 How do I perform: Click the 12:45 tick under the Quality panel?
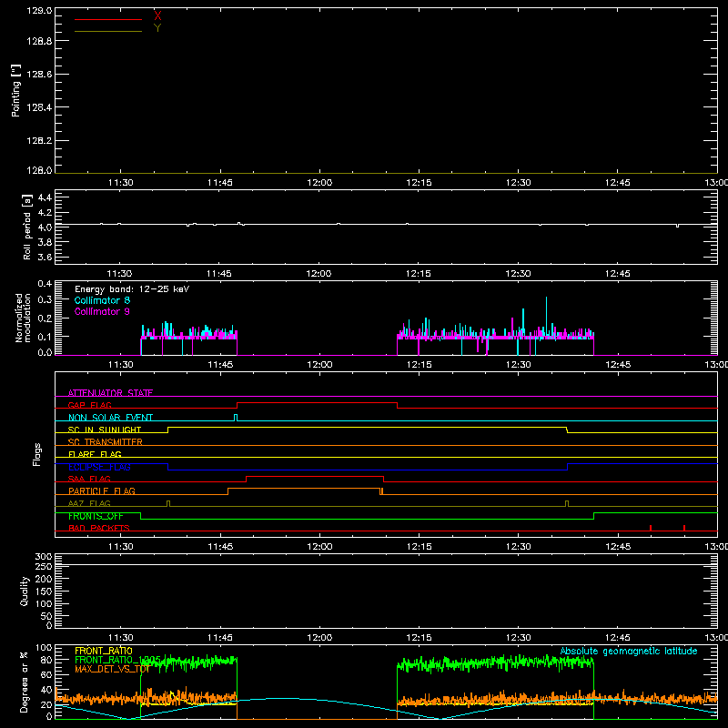(618, 638)
